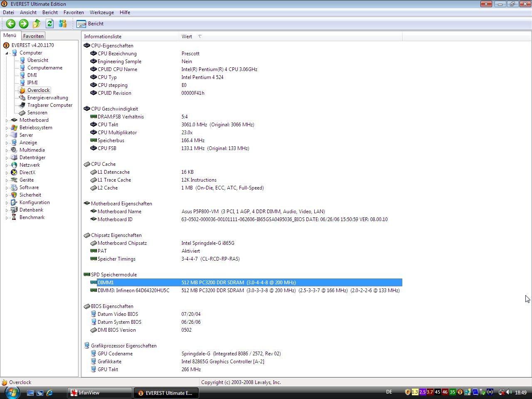Expand the Motherboard tree node
The width and height of the screenshot is (532, 399).
[x=7, y=121]
